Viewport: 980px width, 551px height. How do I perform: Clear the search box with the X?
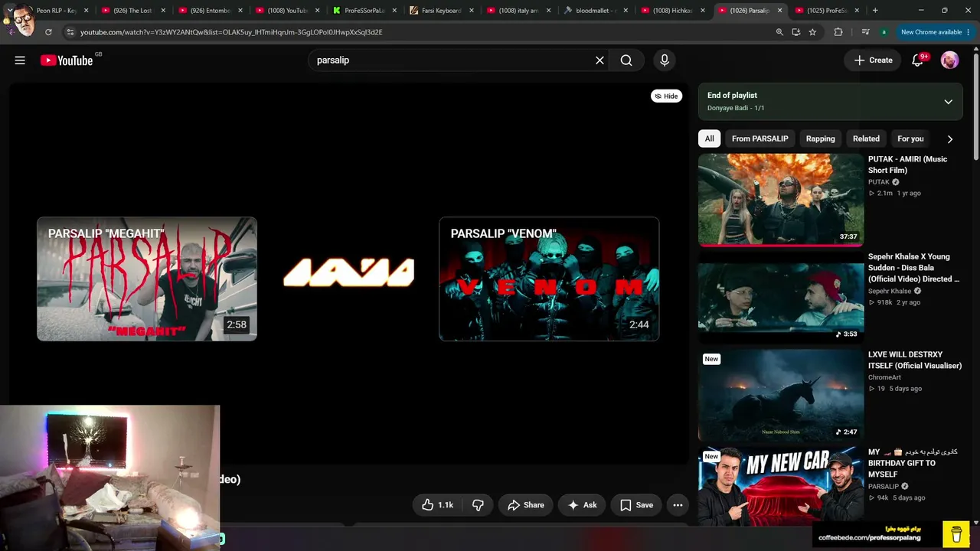pos(599,60)
